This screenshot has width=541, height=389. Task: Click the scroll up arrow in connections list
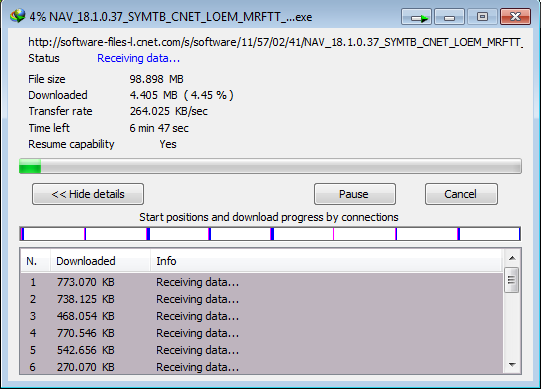pyautogui.click(x=512, y=258)
